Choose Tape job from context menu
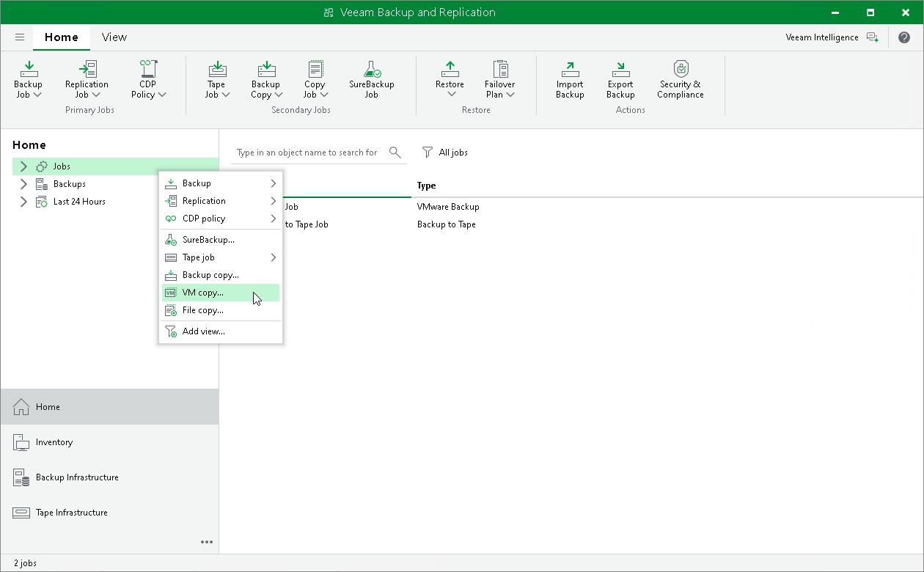The image size is (924, 572). coord(221,257)
